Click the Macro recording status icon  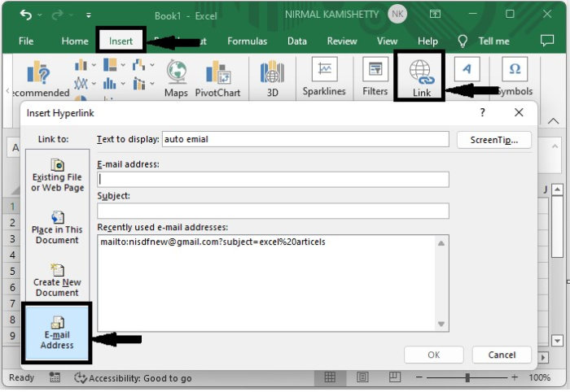pyautogui.click(x=55, y=378)
